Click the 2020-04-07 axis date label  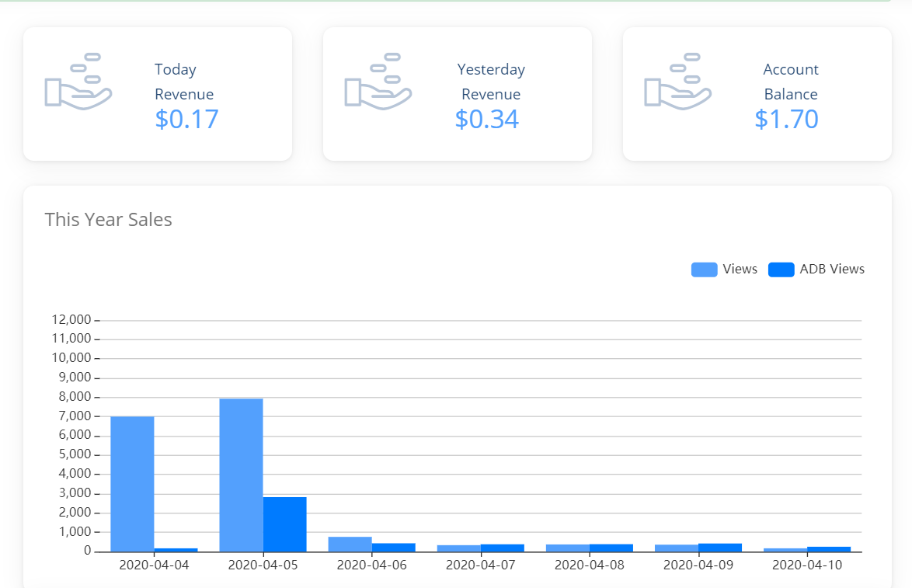(480, 565)
